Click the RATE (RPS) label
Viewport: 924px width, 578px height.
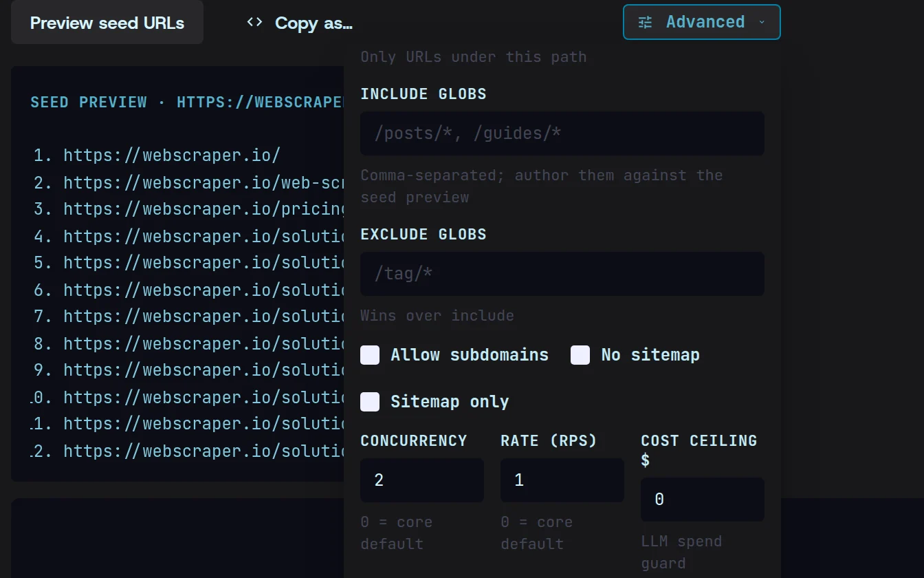coord(549,441)
